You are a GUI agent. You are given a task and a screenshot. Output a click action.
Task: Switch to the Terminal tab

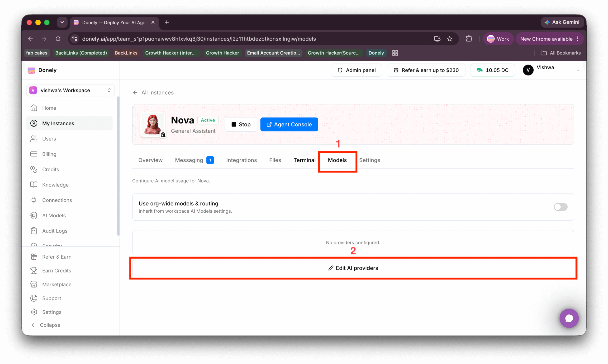click(304, 160)
